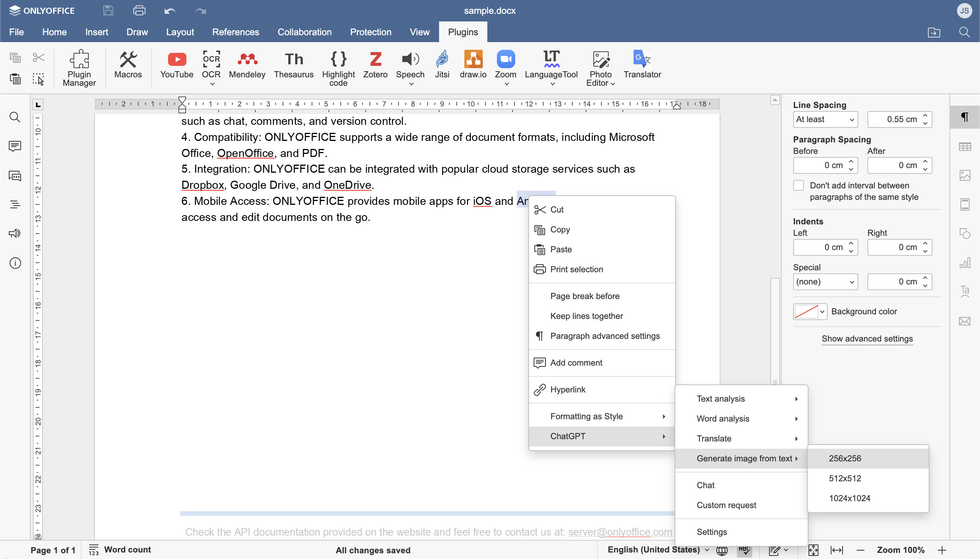Expand the Photo Editor plugin dropdown
The width and height of the screenshot is (980, 559).
[613, 83]
